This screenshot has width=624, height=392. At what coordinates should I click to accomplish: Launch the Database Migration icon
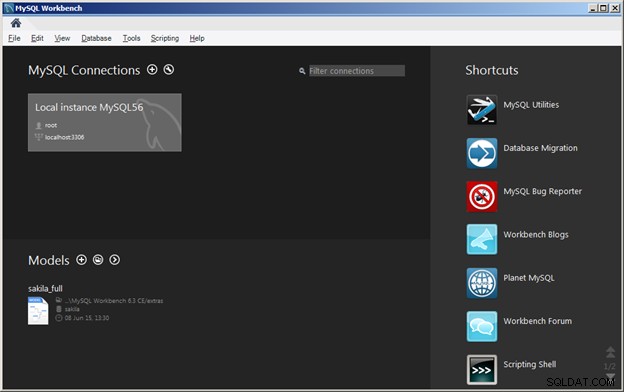tap(482, 153)
